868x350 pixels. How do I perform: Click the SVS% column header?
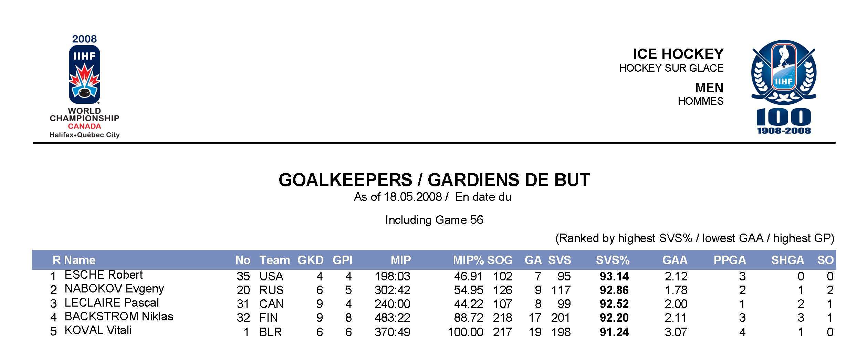tap(613, 260)
